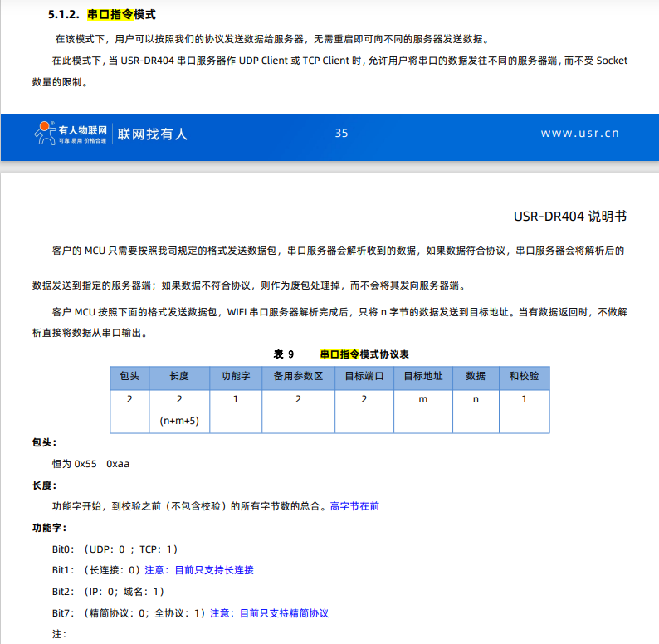Click the m value under 目标地址

click(x=423, y=399)
